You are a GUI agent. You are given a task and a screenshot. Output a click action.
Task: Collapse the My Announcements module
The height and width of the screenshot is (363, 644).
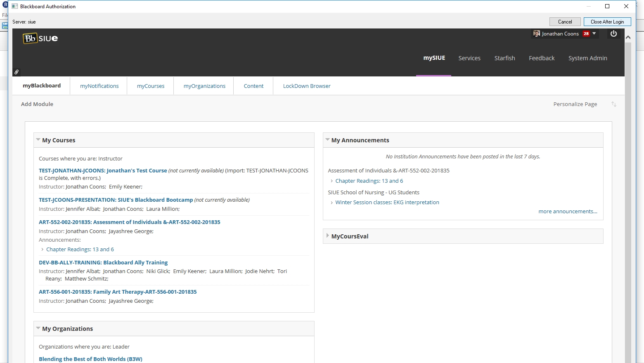[x=327, y=140]
